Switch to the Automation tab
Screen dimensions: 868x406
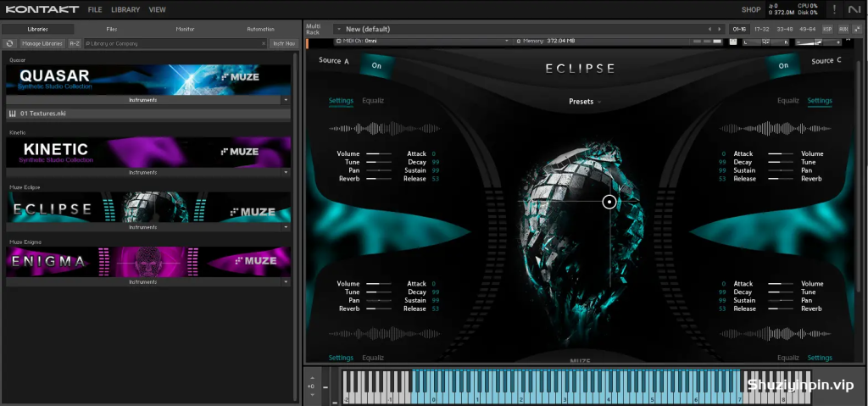coord(260,29)
